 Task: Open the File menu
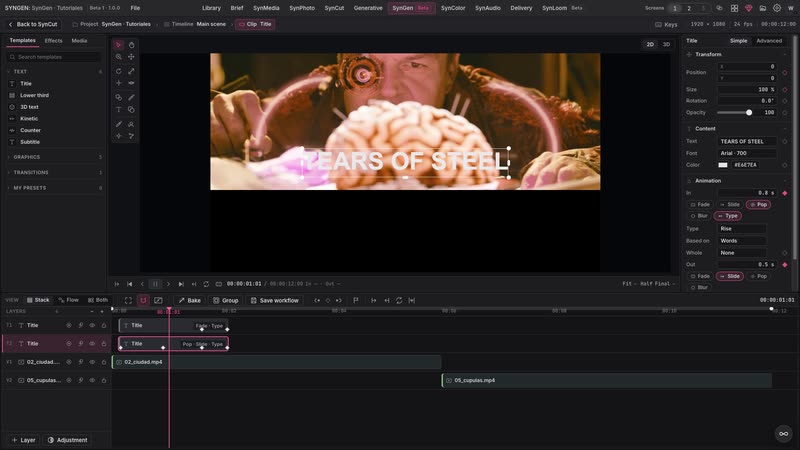point(135,8)
